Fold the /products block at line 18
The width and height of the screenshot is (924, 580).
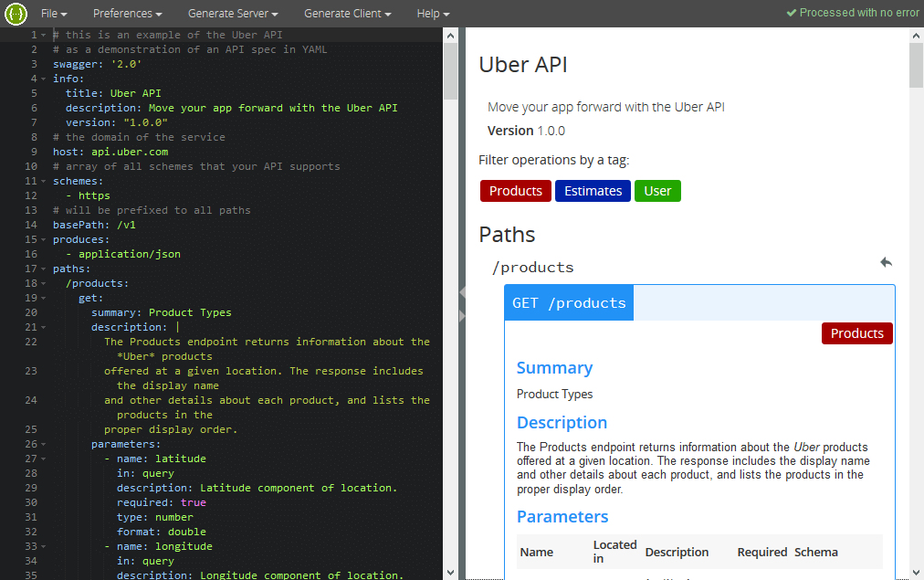pos(44,284)
